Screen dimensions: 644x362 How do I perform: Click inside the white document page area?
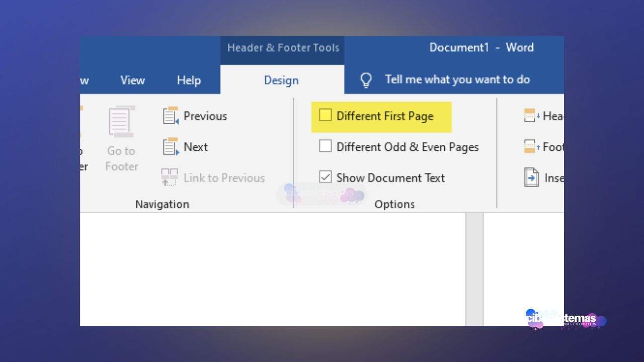pyautogui.click(x=273, y=269)
